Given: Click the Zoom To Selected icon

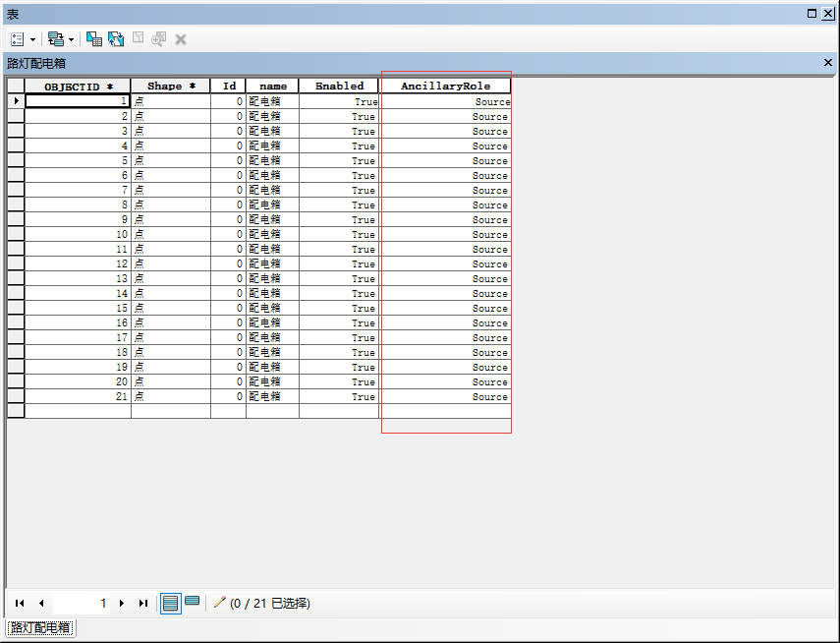Looking at the screenshot, I should [158, 39].
